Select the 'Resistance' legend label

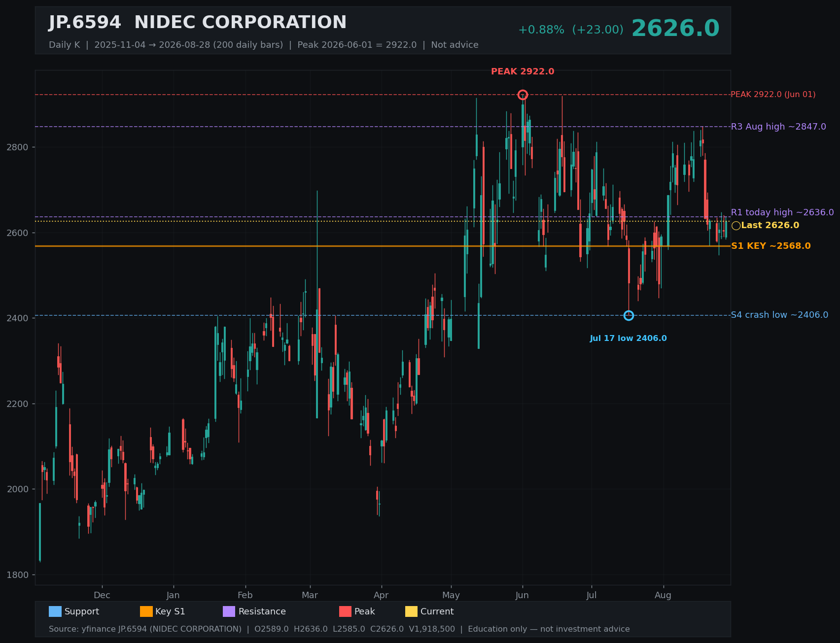[262, 611]
